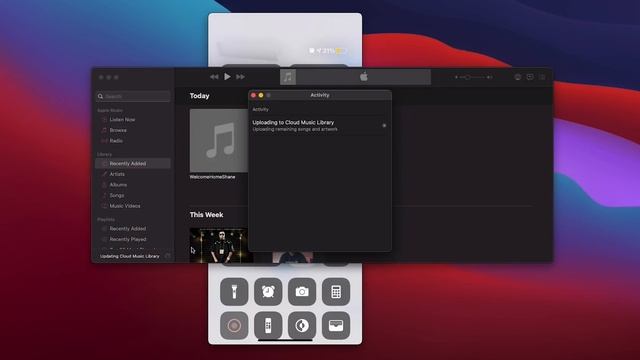Screen dimensions: 640x360
Task: Select Recently Added under Library
Action: 133,163
